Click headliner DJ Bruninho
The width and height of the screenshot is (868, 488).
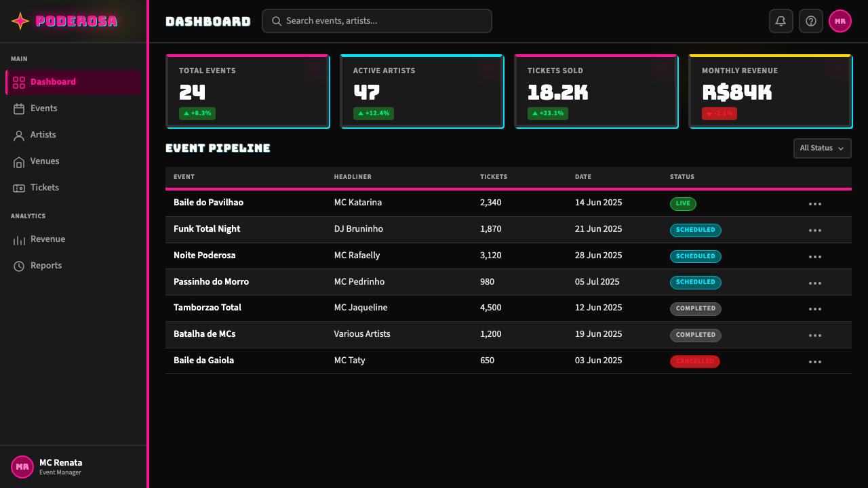tap(359, 229)
